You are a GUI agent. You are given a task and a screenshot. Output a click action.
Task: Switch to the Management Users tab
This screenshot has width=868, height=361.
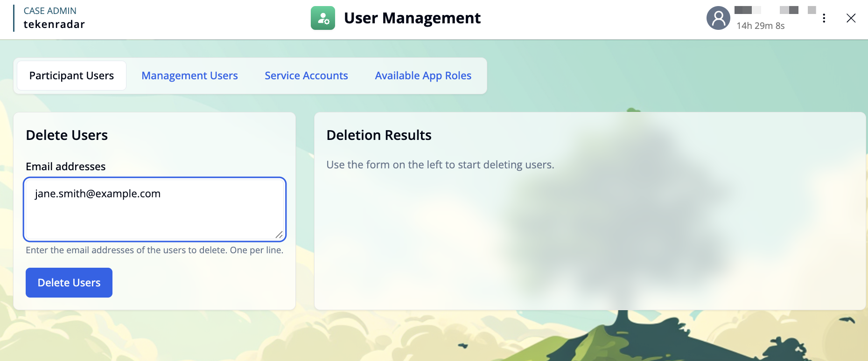click(189, 76)
